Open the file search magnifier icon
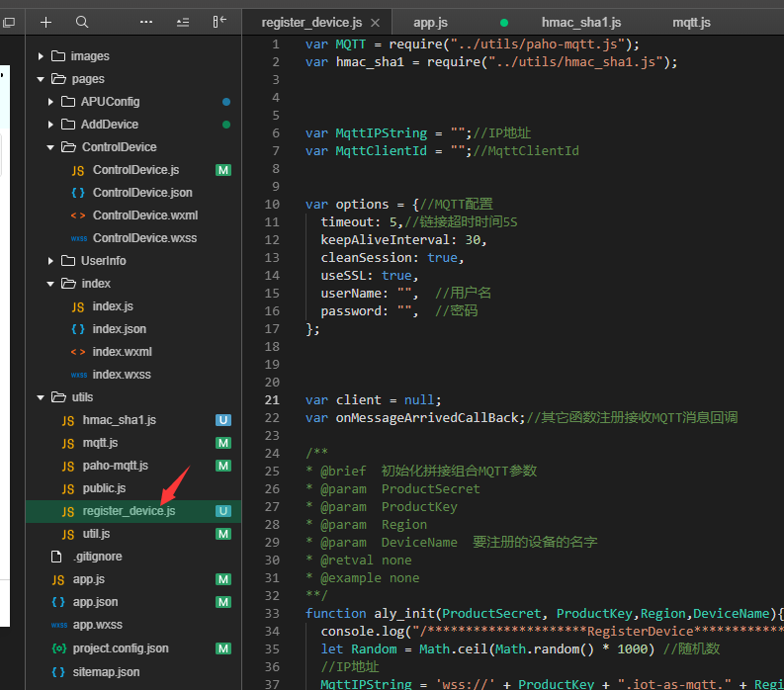This screenshot has width=784, height=690. (x=82, y=22)
